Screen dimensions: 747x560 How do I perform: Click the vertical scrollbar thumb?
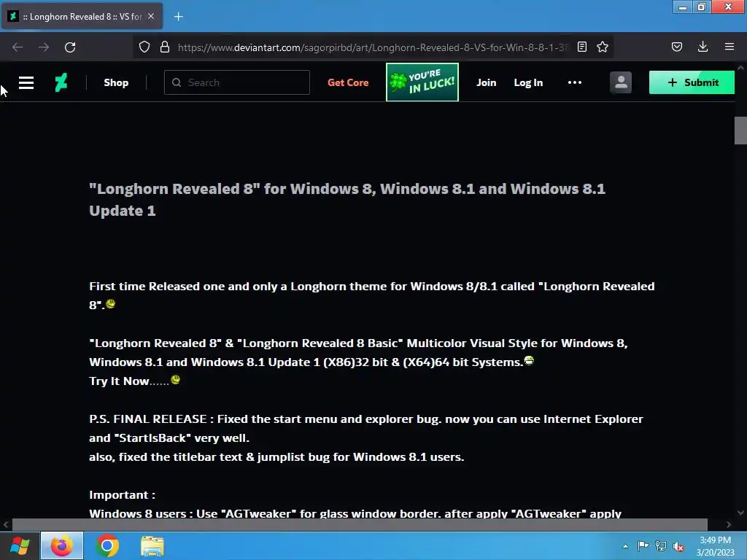pos(741,130)
